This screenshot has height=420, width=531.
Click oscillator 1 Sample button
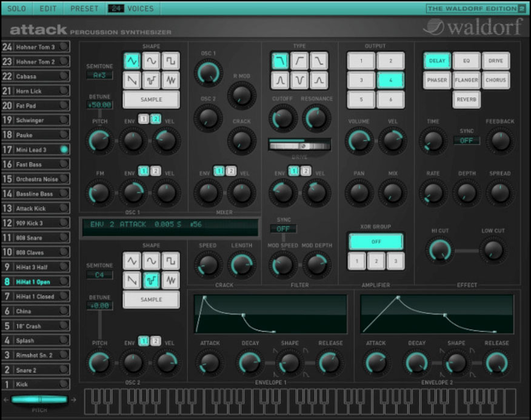152,99
